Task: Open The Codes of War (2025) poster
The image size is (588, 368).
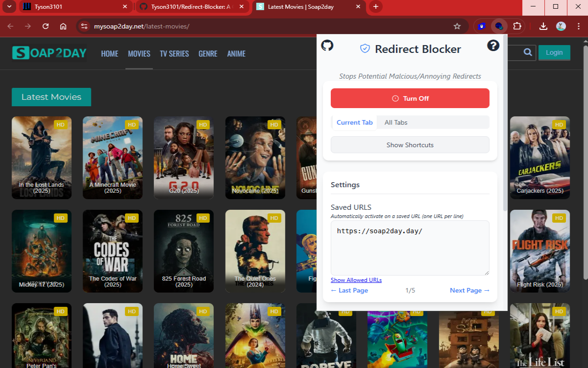Action: (113, 251)
